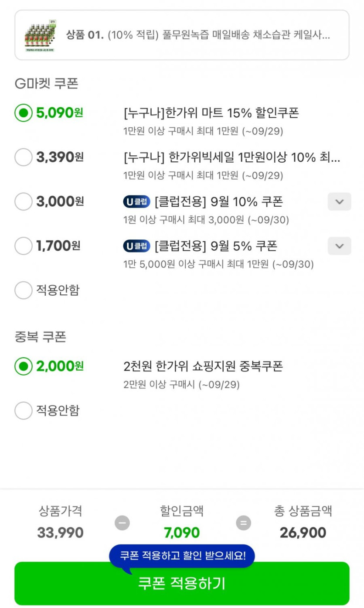Click the 쿠폰 적용하고 할인 받으세요 tooltip
This screenshot has height=608, width=364.
(182, 556)
